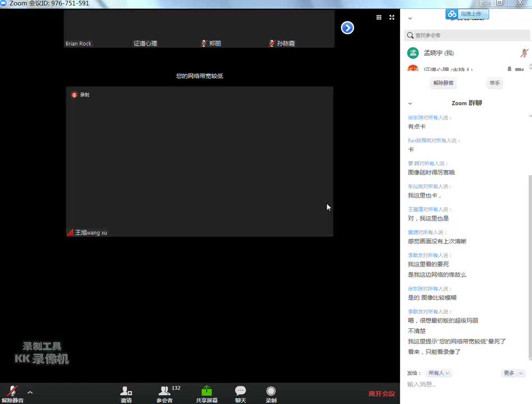Click 郑丽 video thumbnail
532x404 pixels.
233,29
